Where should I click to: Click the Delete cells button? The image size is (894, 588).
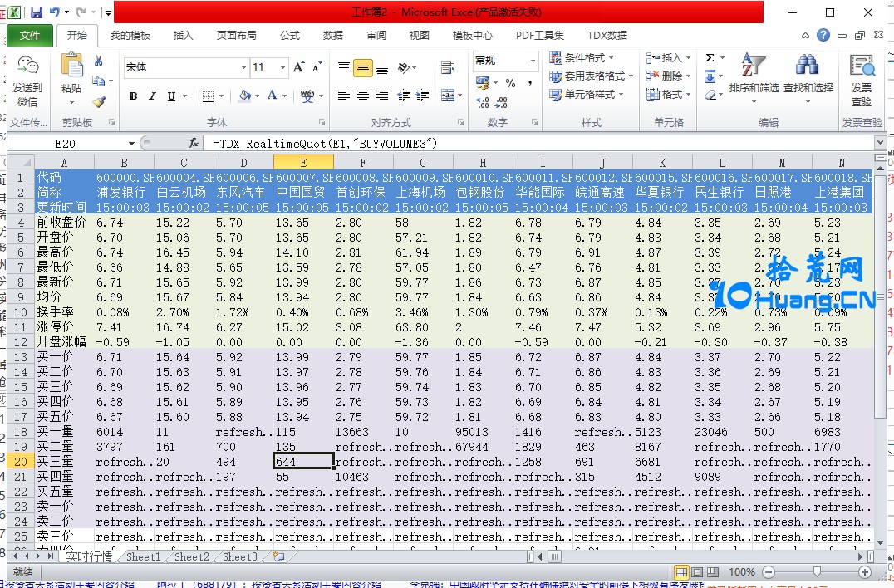pyautogui.click(x=668, y=76)
